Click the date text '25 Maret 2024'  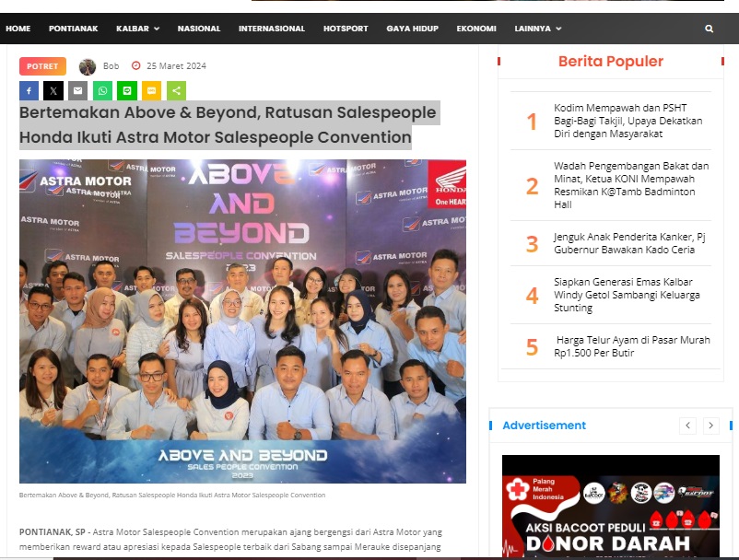point(176,66)
